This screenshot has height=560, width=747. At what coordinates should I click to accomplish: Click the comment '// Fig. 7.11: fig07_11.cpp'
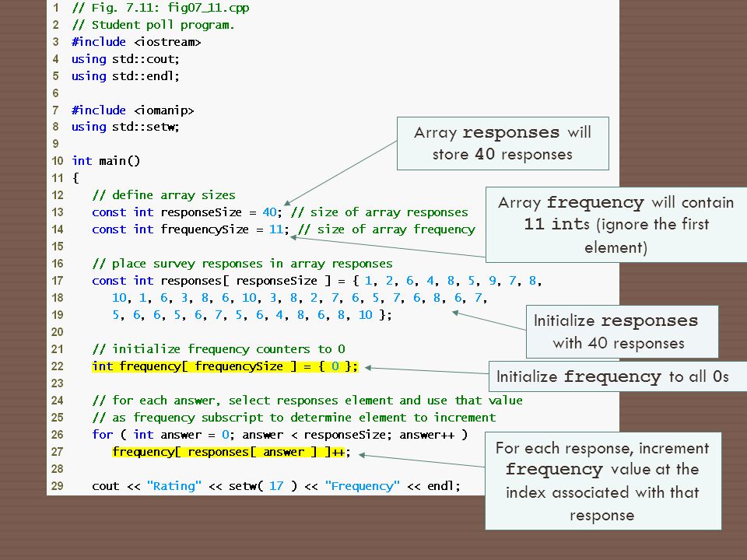click(160, 8)
